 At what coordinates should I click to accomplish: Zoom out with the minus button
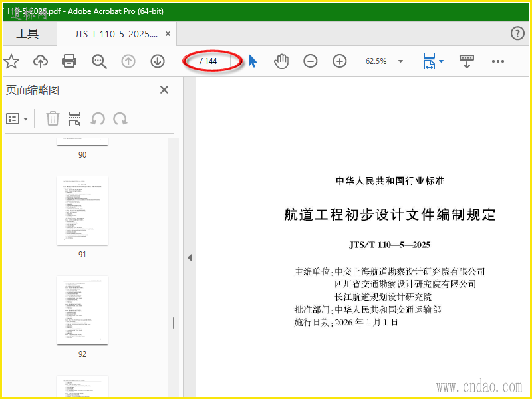[x=311, y=61]
